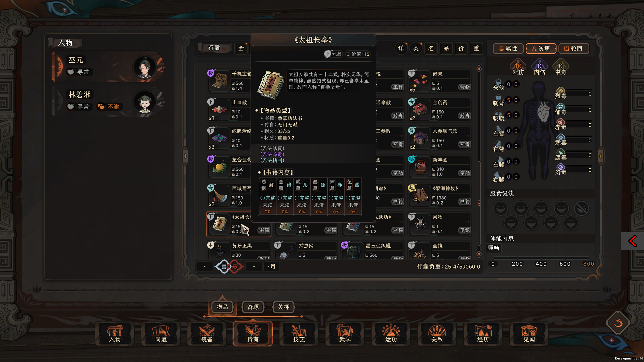Toggle the 喜 liked filter diamond
644x362 pixels.
tap(224, 266)
